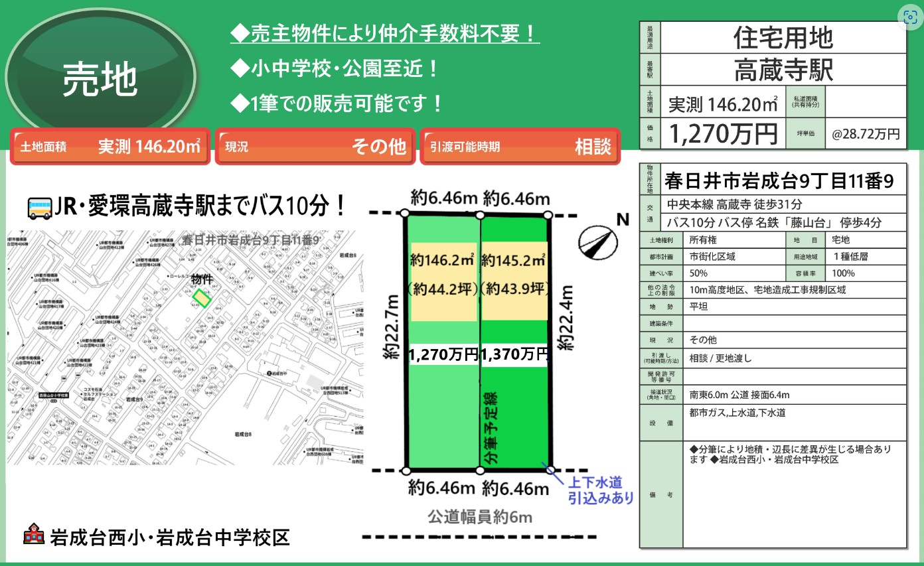Open the neighborhood map image

[x=185, y=347]
